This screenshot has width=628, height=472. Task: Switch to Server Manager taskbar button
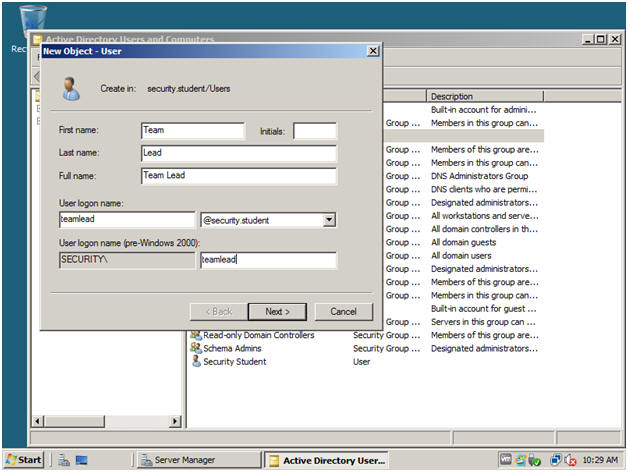tap(199, 460)
